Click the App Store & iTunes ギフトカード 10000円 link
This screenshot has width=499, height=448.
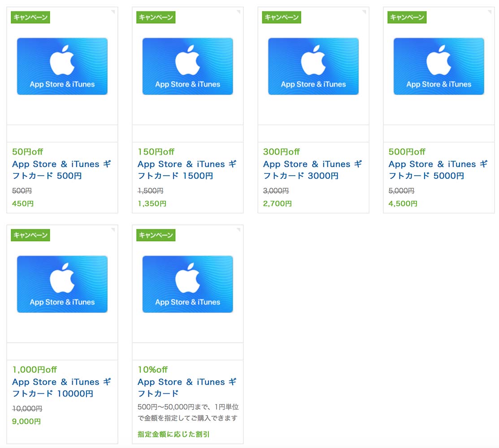(x=61, y=388)
